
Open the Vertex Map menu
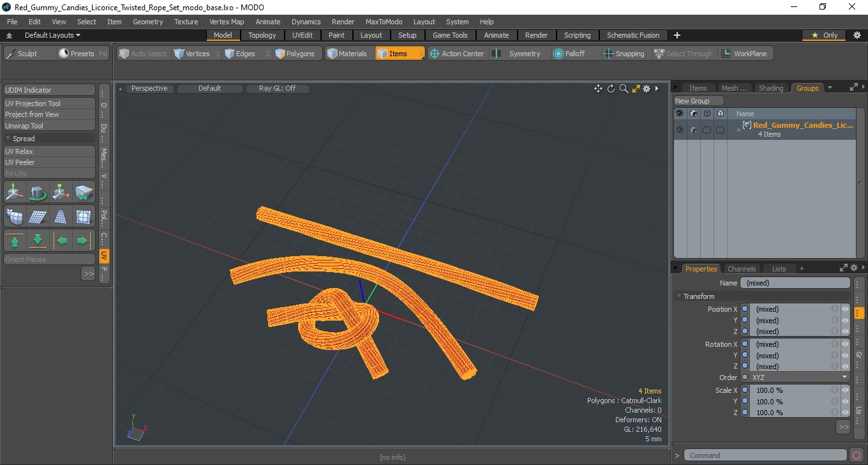point(227,22)
